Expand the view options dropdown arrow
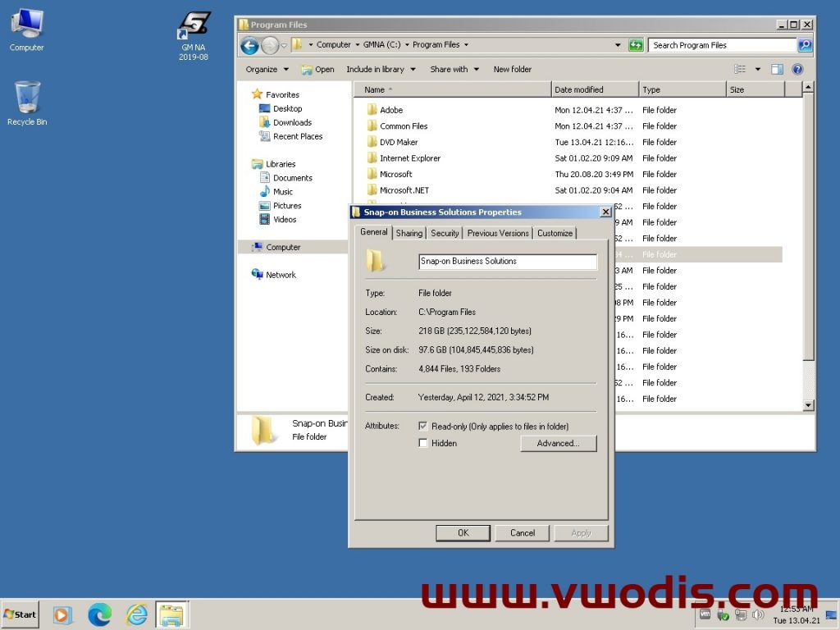Screen dimensions: 840x630 (757, 69)
